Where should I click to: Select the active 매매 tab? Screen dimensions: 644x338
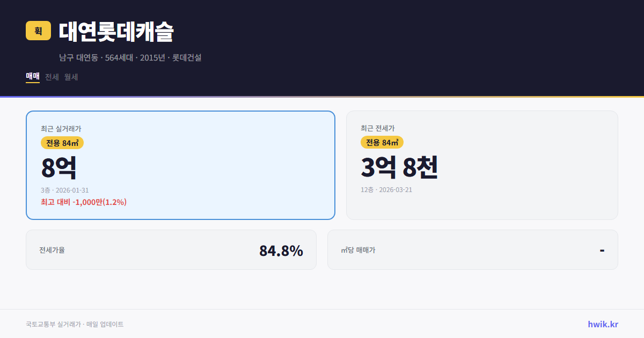pos(32,77)
